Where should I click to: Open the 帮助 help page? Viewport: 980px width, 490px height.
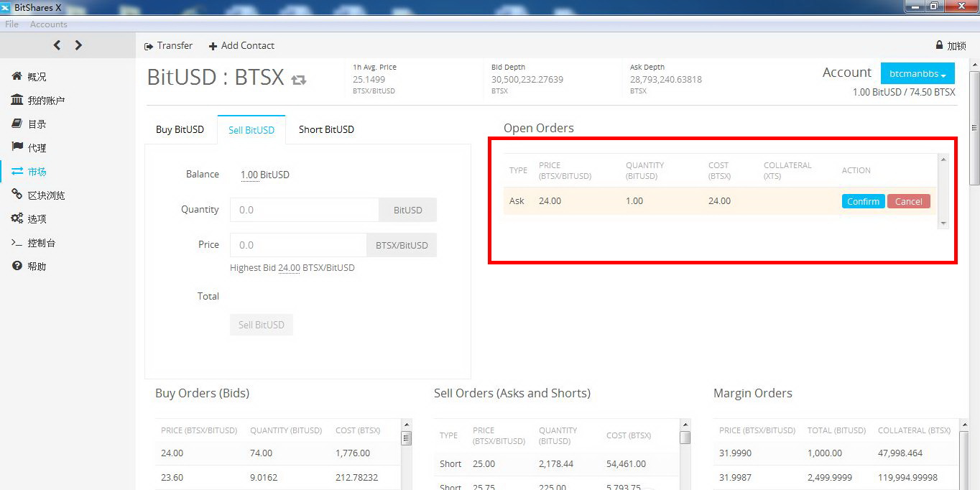pos(29,266)
